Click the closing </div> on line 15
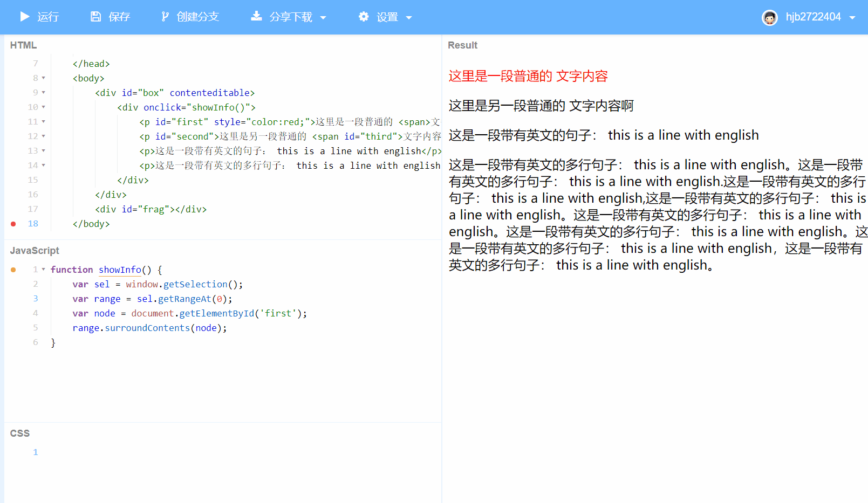Image resolution: width=868 pixels, height=503 pixels. coord(133,180)
